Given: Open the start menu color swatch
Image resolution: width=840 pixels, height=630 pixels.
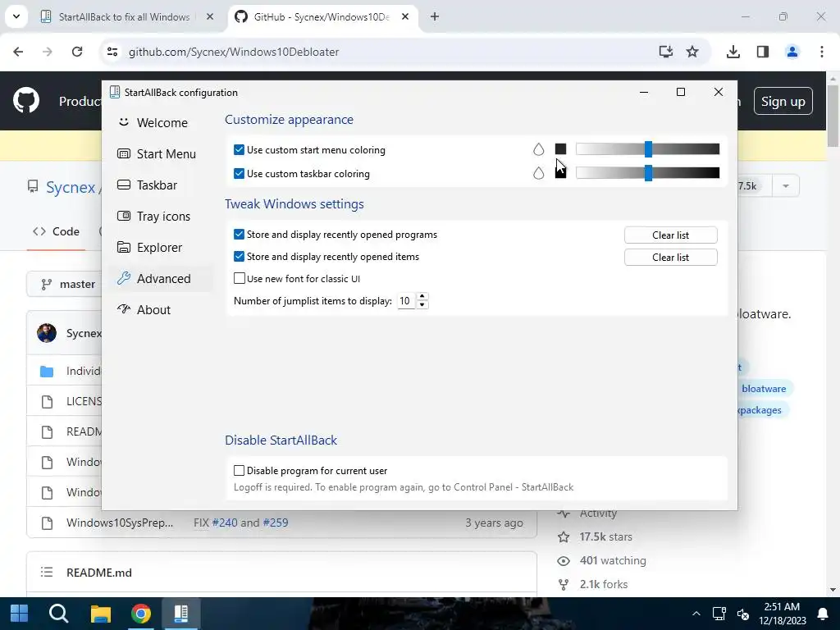Looking at the screenshot, I should click(x=560, y=149).
